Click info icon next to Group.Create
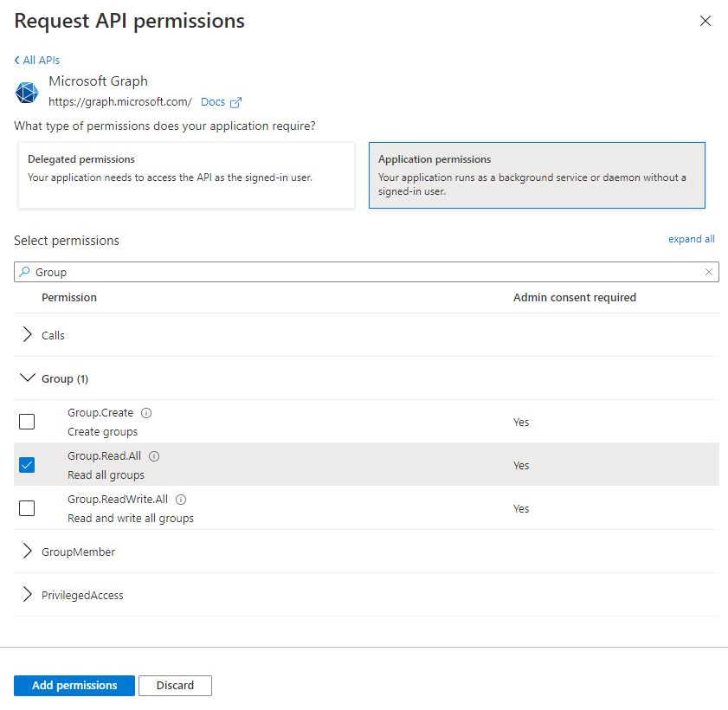 [x=146, y=413]
